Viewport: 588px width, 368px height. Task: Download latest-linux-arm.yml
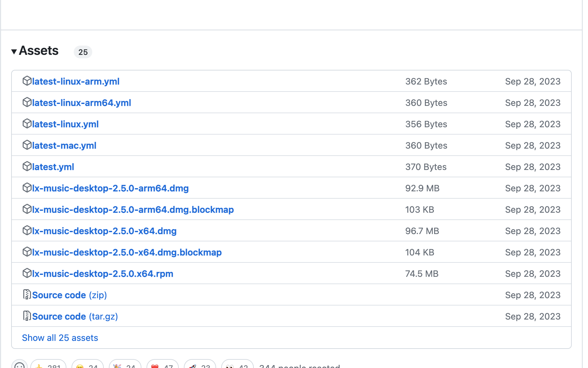[76, 81]
